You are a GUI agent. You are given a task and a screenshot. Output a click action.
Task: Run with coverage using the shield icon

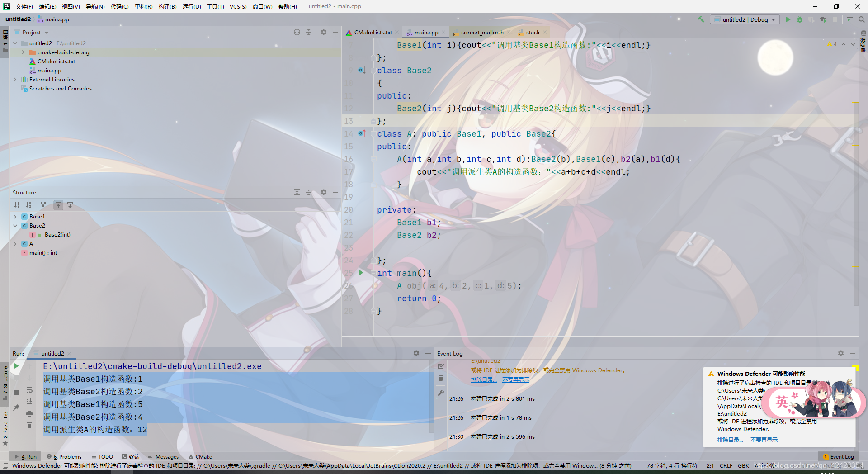click(x=811, y=19)
